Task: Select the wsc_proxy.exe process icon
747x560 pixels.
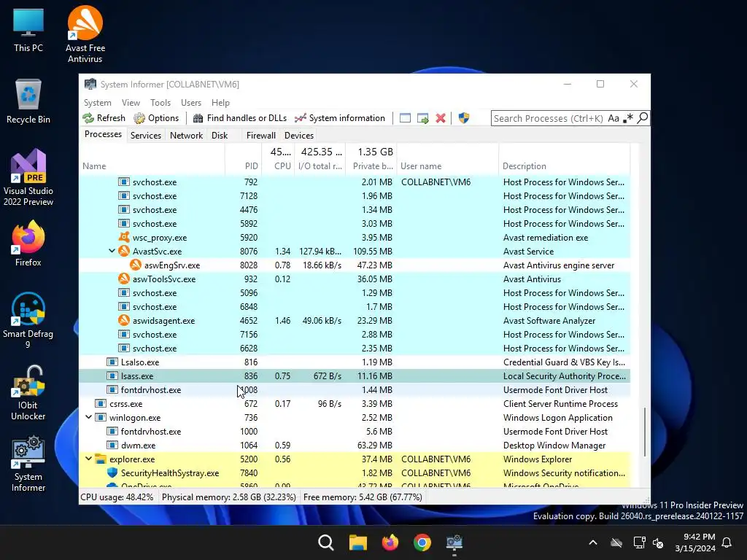Action: click(x=124, y=237)
